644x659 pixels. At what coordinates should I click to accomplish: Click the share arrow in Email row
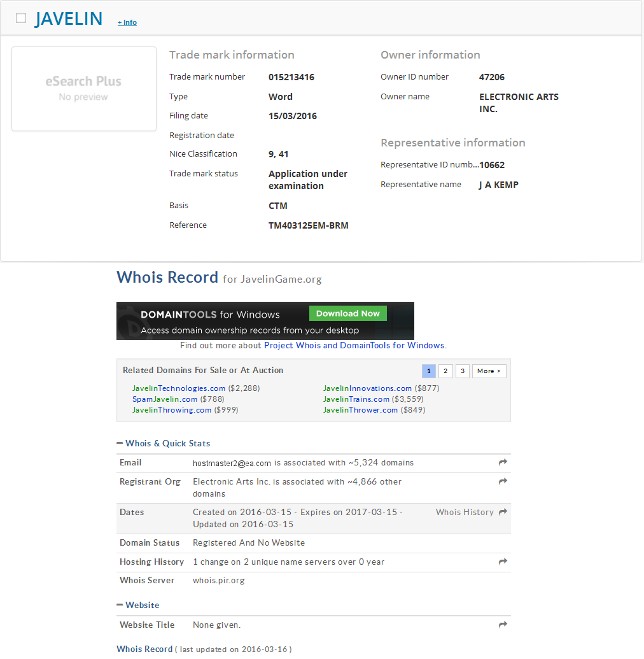503,462
